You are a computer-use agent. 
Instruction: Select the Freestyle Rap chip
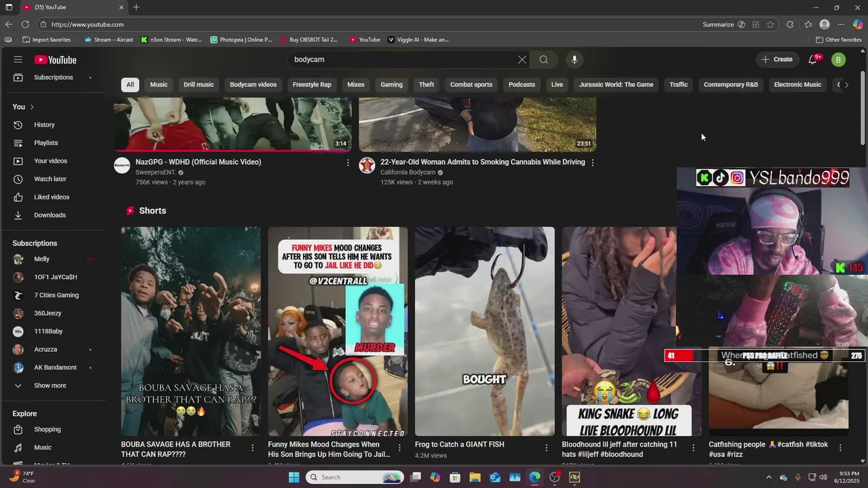tap(312, 85)
